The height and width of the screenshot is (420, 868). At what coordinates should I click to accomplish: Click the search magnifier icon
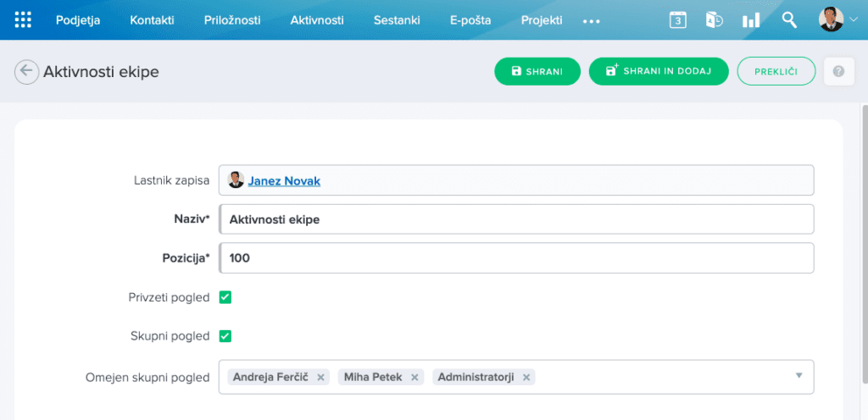[789, 20]
